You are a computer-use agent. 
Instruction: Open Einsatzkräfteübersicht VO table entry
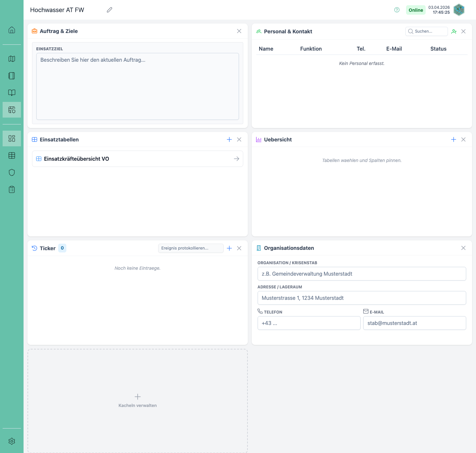click(137, 159)
